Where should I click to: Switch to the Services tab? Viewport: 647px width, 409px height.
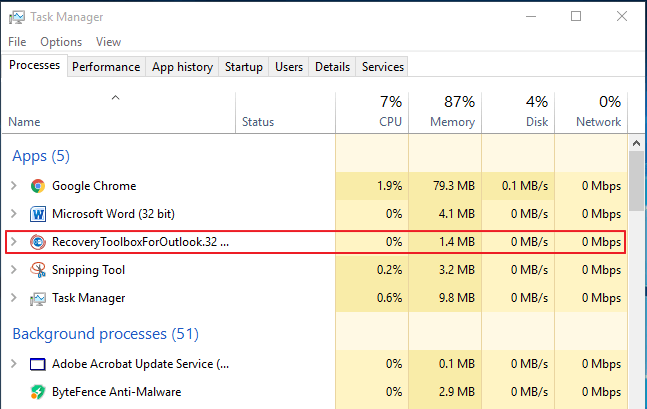coord(383,67)
